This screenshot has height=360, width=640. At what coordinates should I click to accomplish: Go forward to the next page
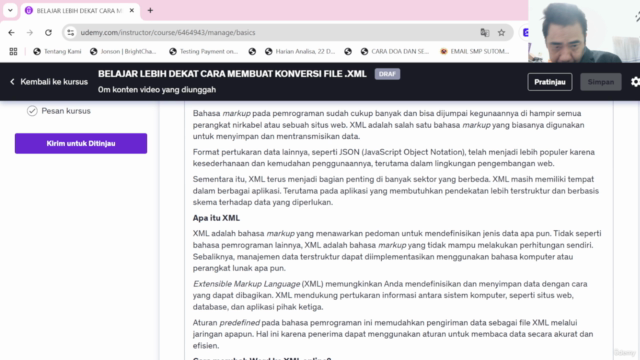tap(30, 33)
